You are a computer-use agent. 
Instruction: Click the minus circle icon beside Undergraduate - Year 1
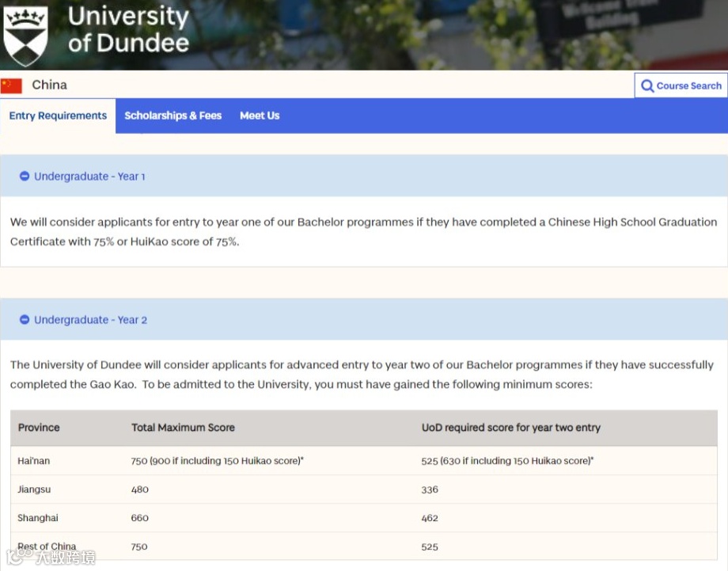click(x=25, y=177)
